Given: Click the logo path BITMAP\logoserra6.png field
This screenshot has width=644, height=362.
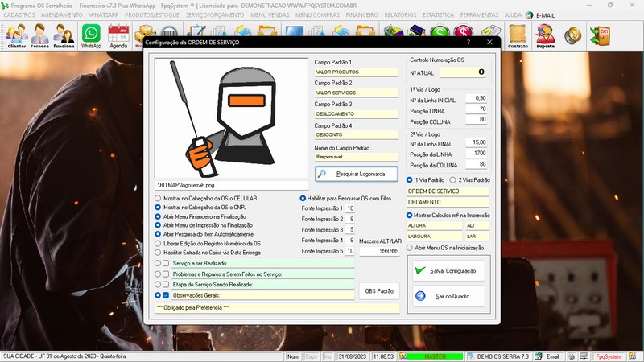Looking at the screenshot, I should click(x=232, y=185).
